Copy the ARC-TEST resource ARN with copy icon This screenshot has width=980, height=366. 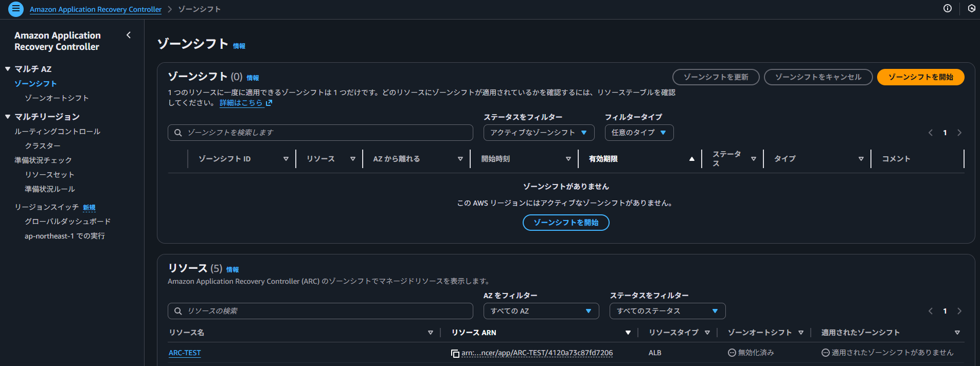455,353
